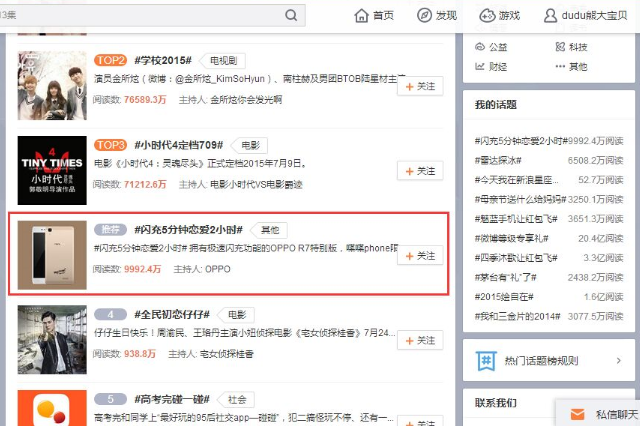Click the 科技 category icon
The width and height of the screenshot is (640, 426).
pos(560,47)
